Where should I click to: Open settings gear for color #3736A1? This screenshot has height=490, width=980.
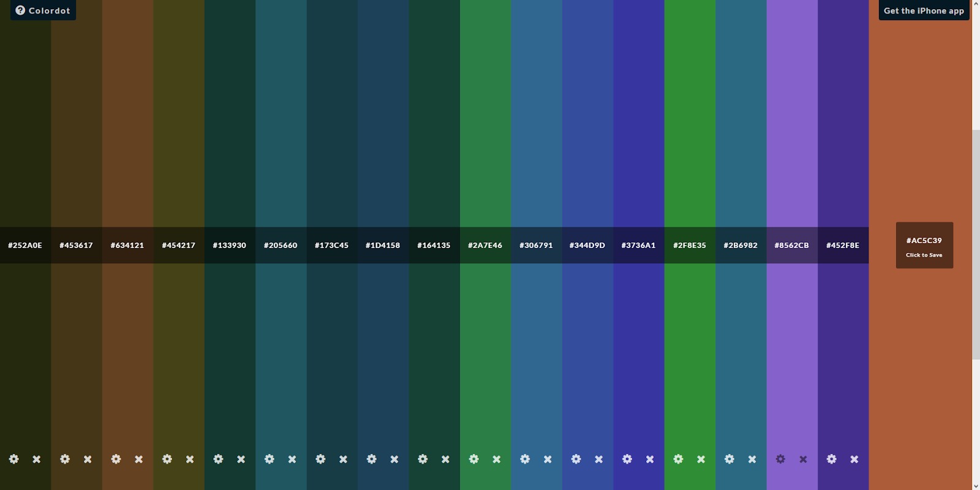pyautogui.click(x=627, y=459)
